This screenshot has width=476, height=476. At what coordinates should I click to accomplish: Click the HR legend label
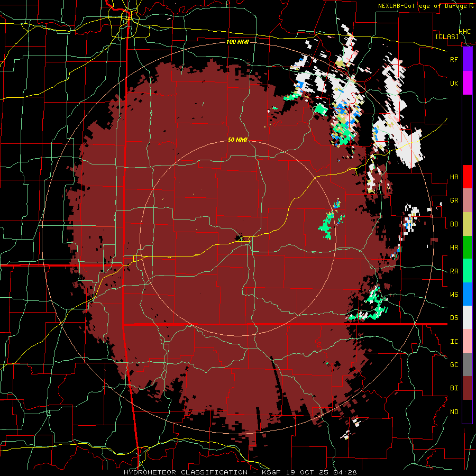(454, 248)
